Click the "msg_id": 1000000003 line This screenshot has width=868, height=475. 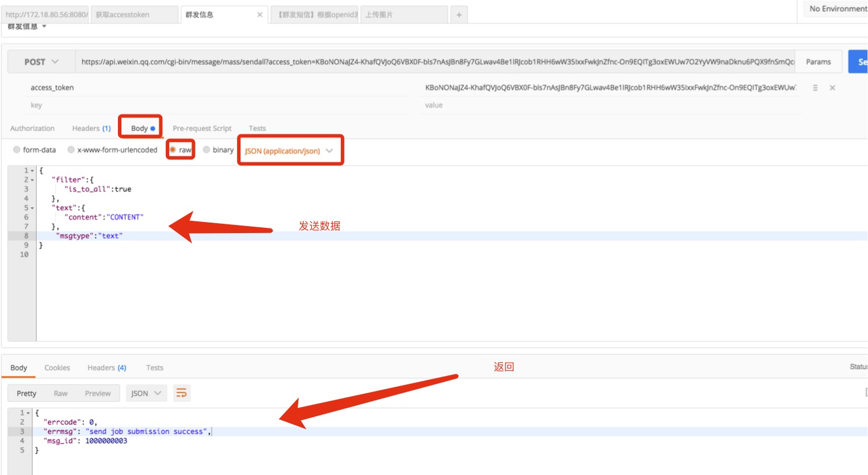[85, 441]
